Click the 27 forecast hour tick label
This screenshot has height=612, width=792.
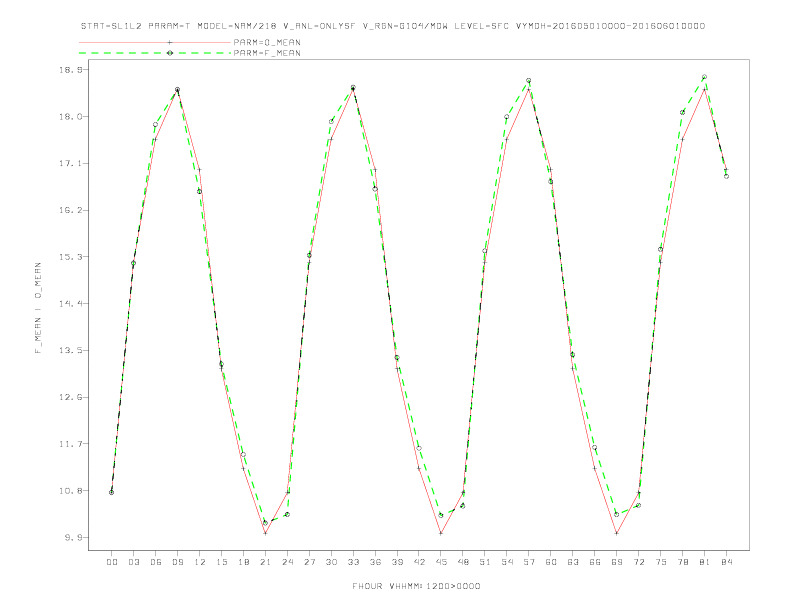[309, 562]
